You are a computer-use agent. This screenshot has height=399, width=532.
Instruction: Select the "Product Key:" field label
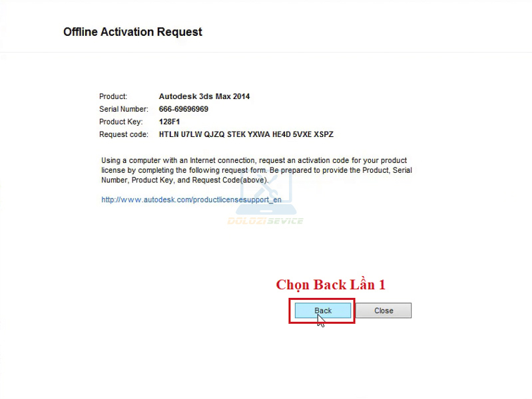point(121,122)
